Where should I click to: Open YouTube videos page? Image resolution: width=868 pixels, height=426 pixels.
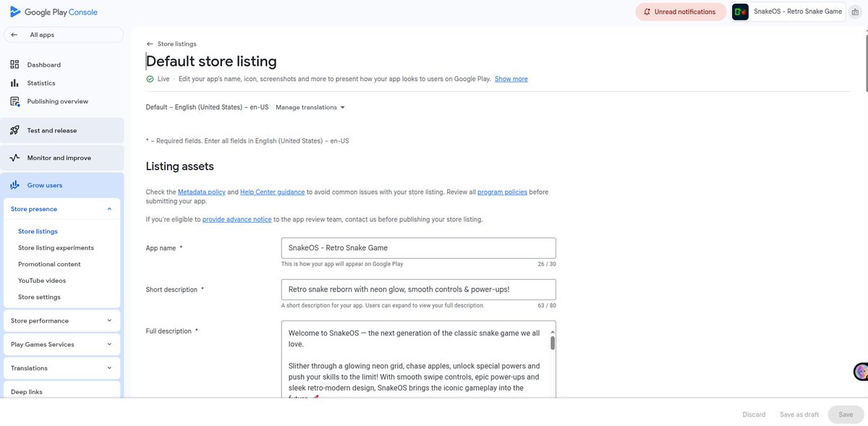tap(42, 281)
